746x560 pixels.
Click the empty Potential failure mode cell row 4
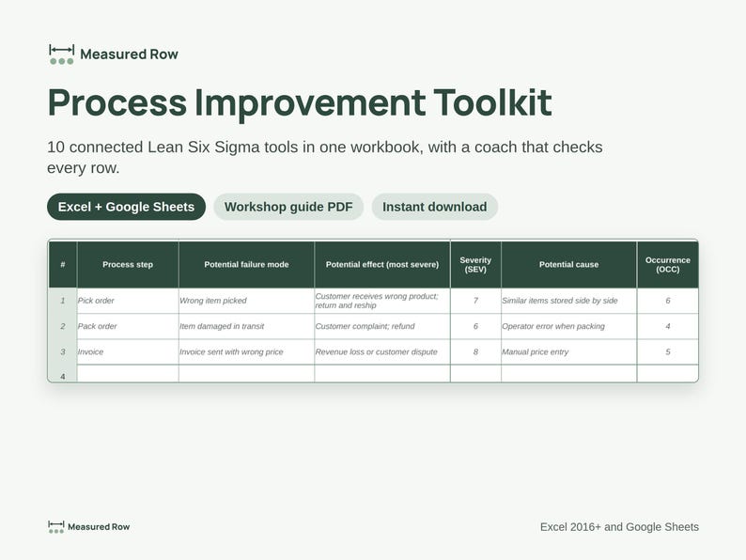(x=246, y=374)
